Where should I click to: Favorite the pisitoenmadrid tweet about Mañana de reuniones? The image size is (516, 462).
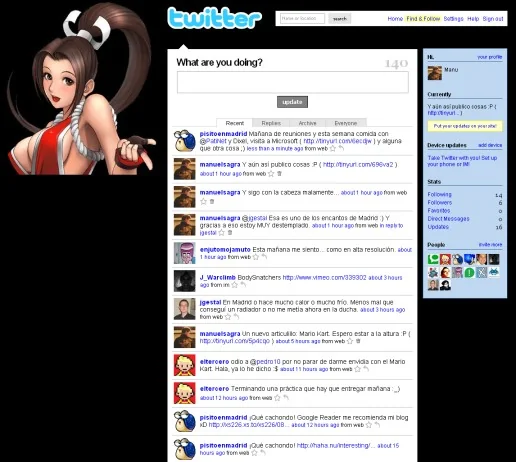[333, 149]
